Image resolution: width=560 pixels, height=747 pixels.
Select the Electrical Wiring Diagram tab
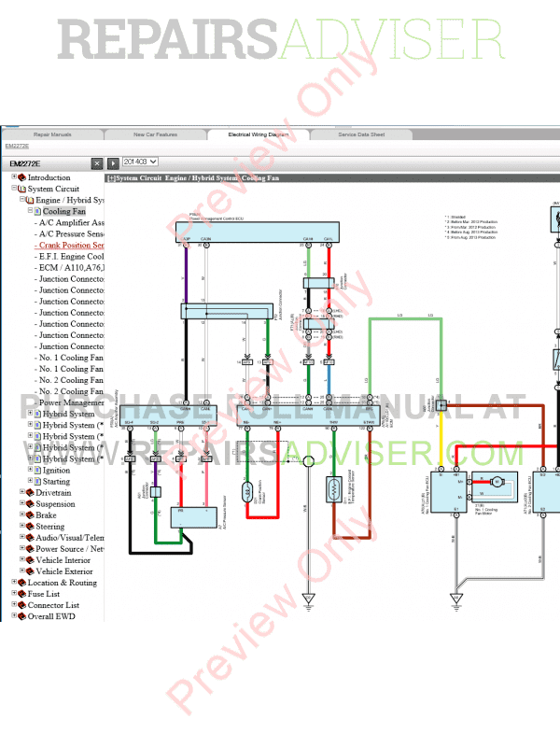pos(259,134)
